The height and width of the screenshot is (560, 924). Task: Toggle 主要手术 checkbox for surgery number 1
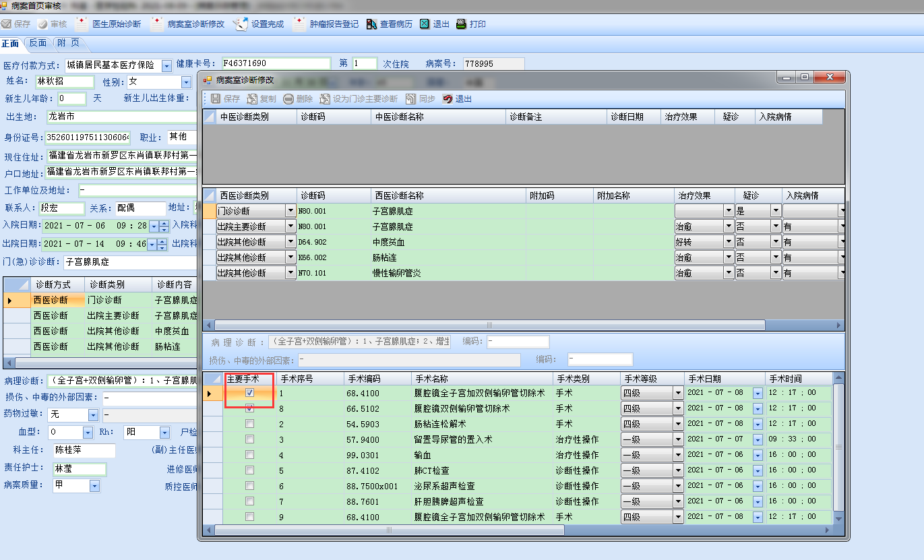tap(250, 392)
